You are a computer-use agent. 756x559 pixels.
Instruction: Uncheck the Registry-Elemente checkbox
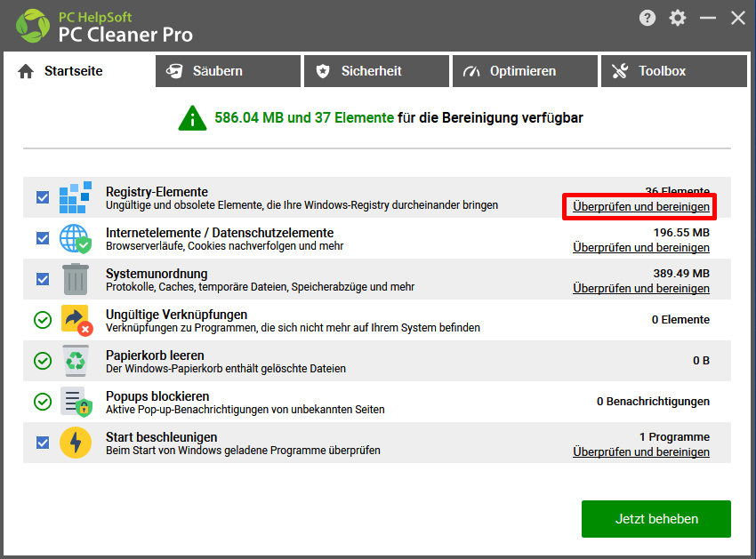pos(43,197)
